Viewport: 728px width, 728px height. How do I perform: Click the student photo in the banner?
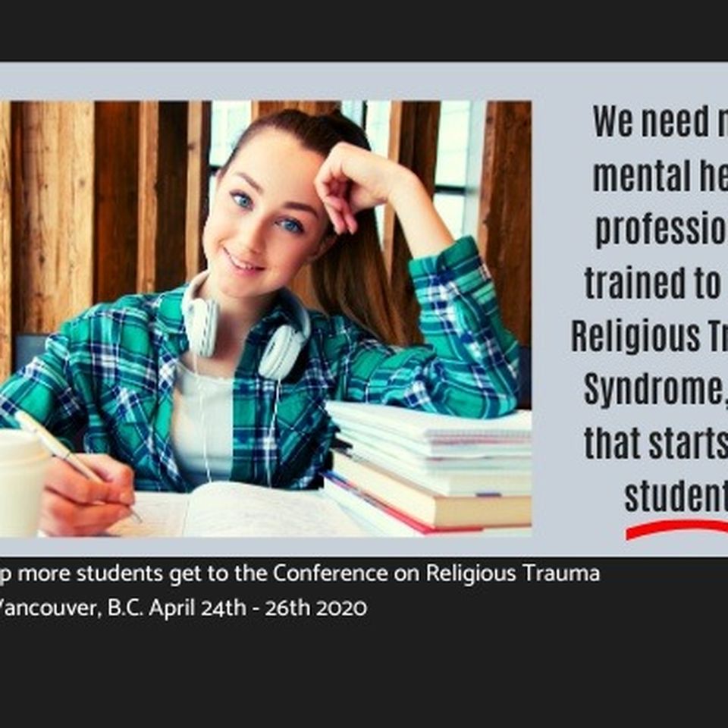click(265, 318)
